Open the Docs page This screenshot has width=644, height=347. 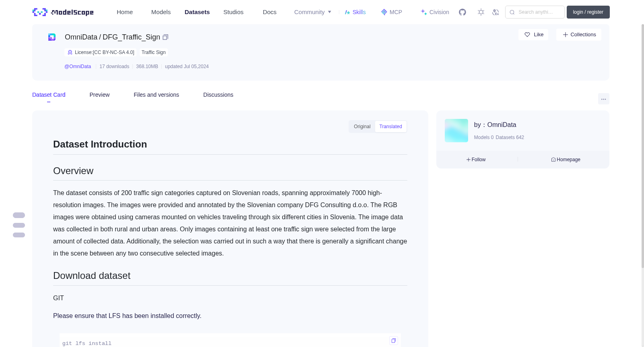[x=270, y=12]
